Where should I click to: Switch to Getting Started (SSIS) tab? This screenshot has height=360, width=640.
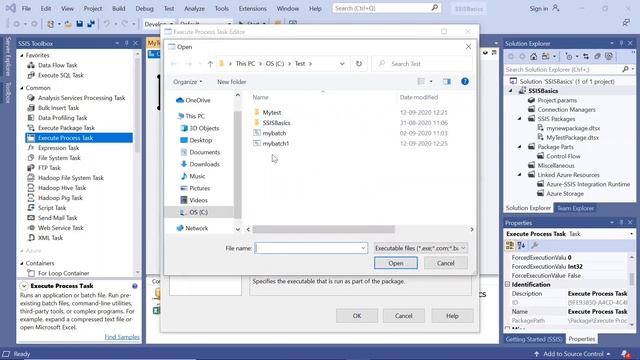(x=533, y=339)
